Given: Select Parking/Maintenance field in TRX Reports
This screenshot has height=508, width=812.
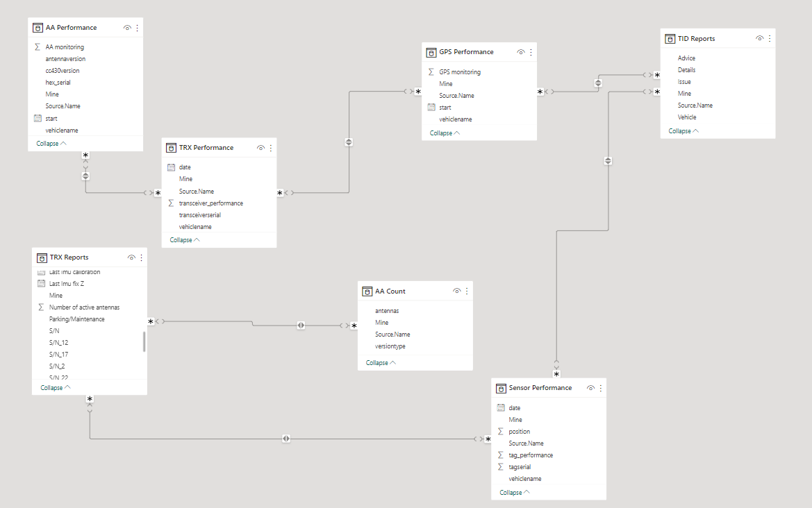Looking at the screenshot, I should (76, 319).
